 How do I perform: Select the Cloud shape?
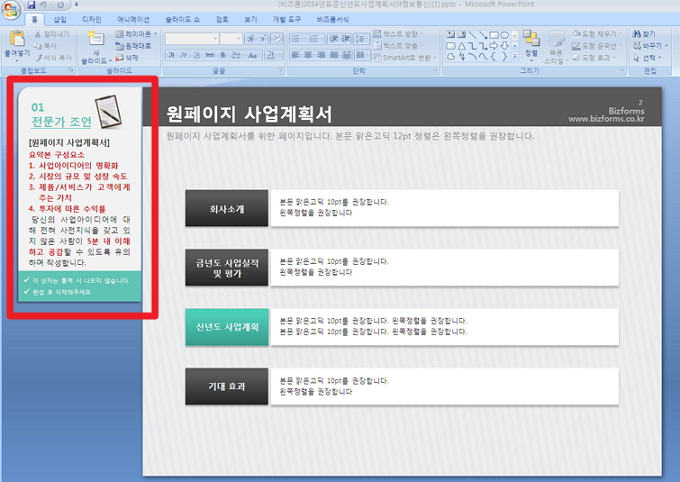click(451, 56)
